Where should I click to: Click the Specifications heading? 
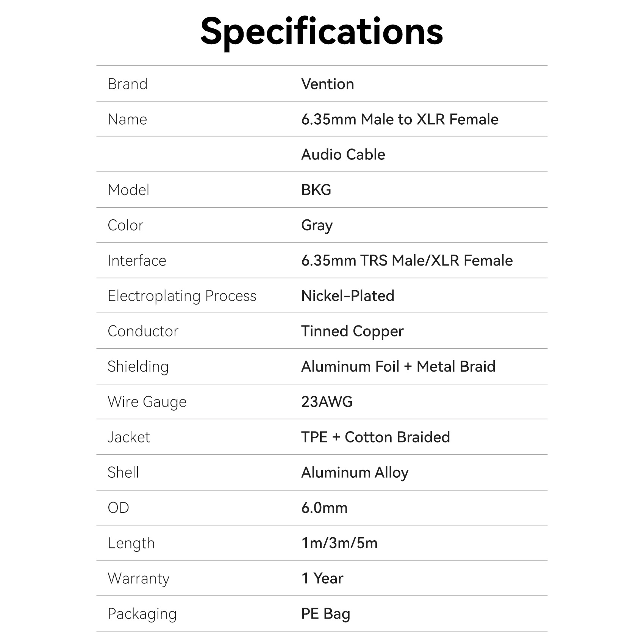pyautogui.click(x=322, y=32)
